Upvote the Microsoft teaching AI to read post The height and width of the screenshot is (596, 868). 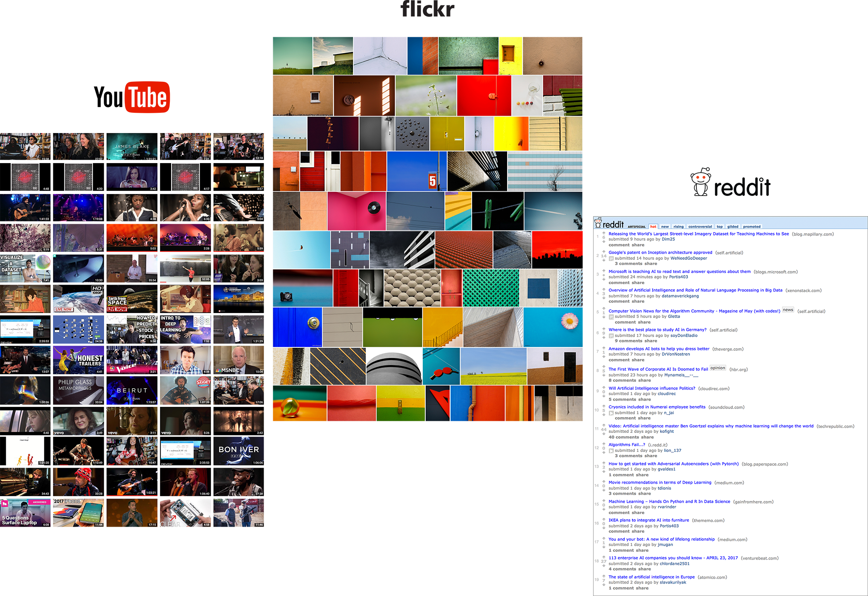click(604, 270)
